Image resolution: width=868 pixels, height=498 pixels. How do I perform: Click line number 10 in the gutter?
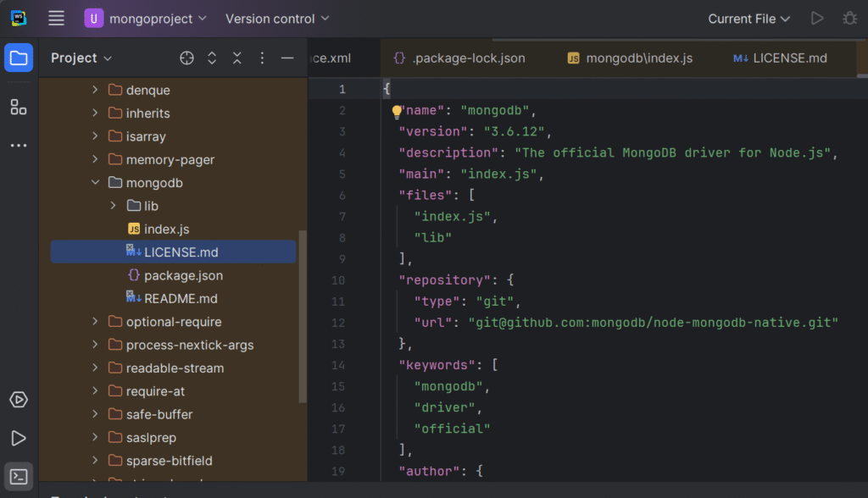click(x=338, y=280)
